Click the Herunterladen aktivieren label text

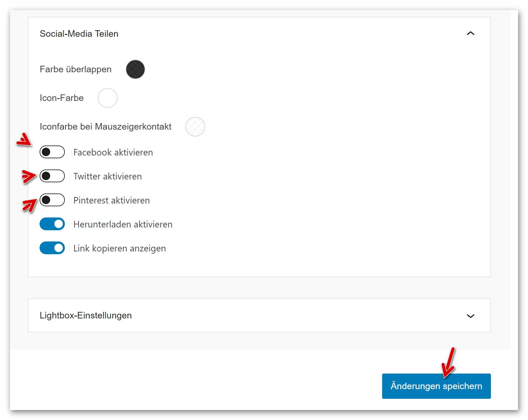click(123, 224)
